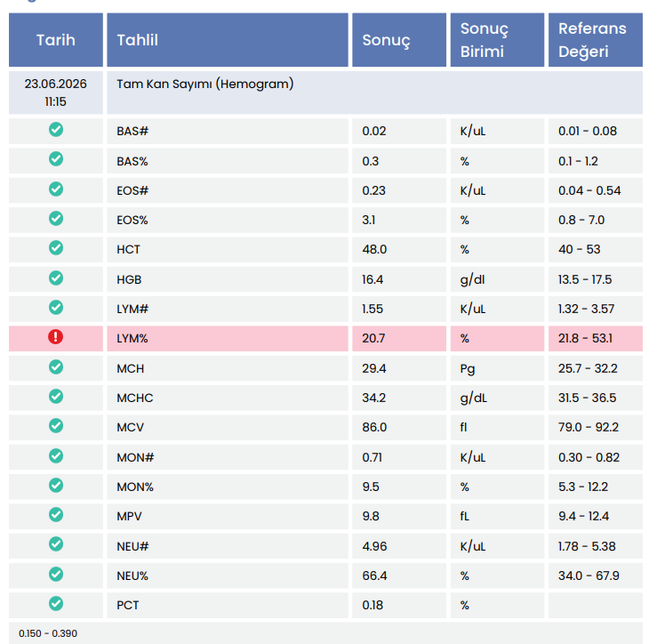Select the BAS# test name
The height and width of the screenshot is (644, 665).
[132, 131]
